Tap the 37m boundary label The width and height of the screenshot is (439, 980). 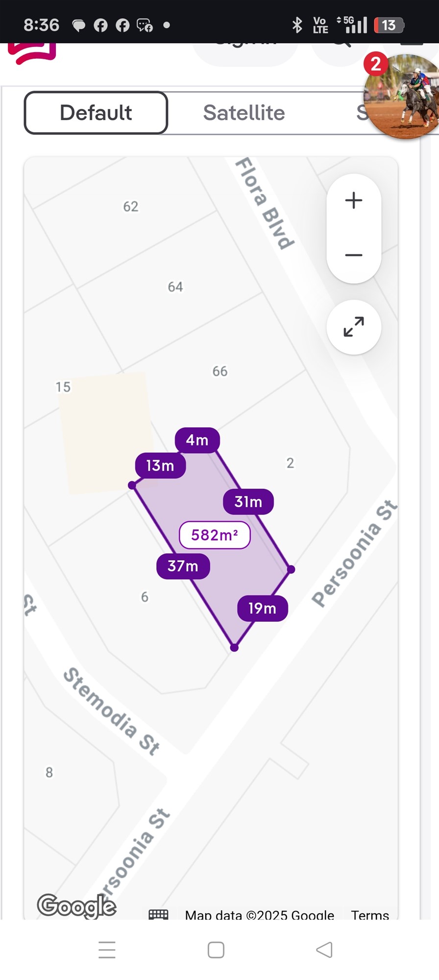pyautogui.click(x=183, y=566)
